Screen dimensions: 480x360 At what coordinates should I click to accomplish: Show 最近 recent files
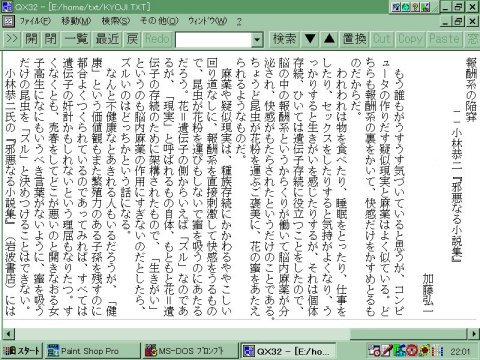[107, 39]
